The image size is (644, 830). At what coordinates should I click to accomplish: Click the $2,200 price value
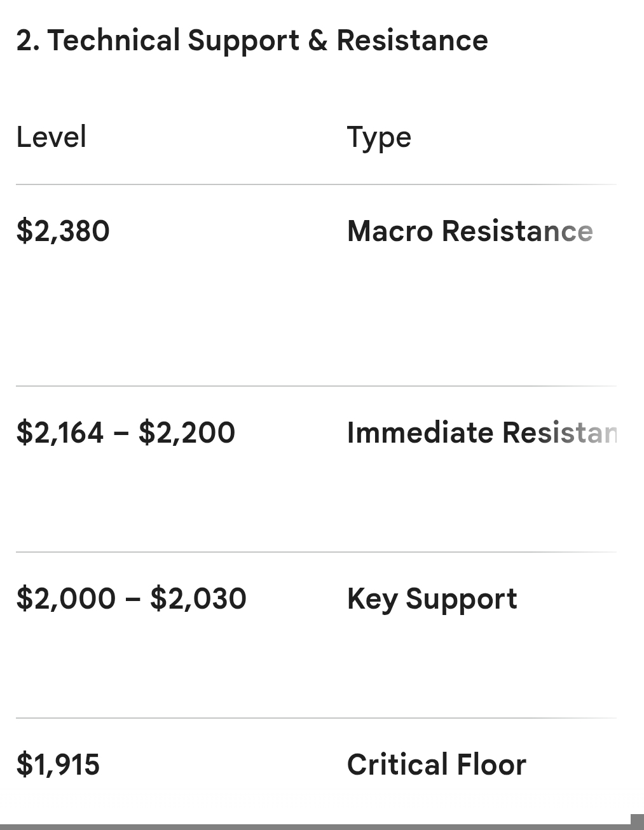tap(187, 433)
